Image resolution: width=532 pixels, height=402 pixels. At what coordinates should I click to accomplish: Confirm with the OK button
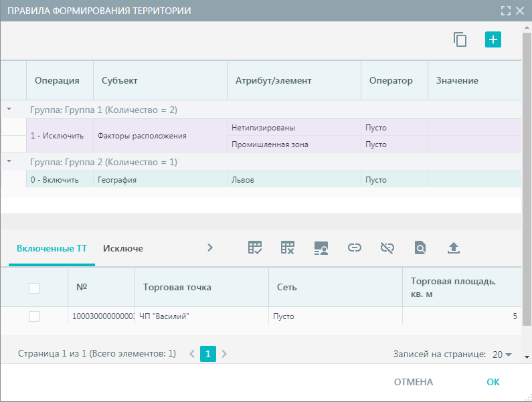pyautogui.click(x=493, y=382)
